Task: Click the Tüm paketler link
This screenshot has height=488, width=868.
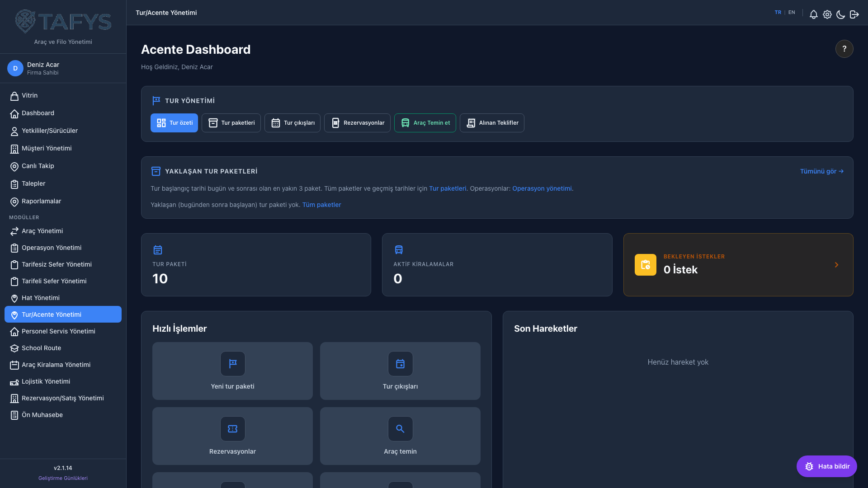Action: tap(321, 205)
